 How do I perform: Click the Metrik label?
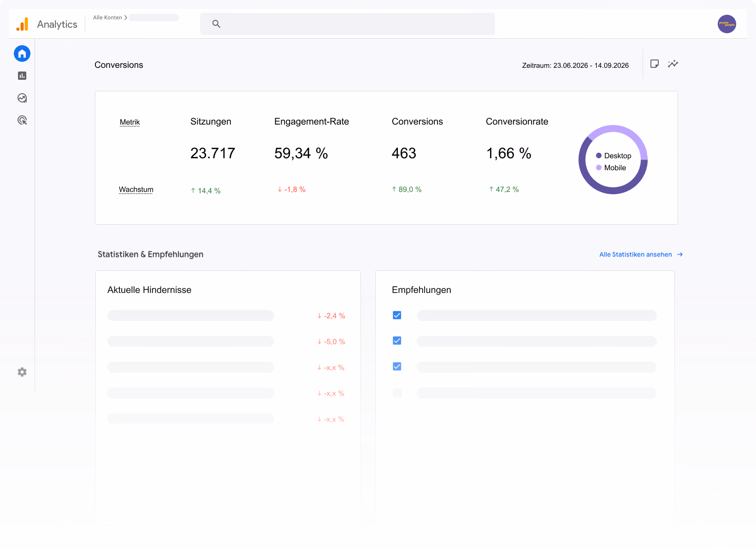tap(130, 122)
